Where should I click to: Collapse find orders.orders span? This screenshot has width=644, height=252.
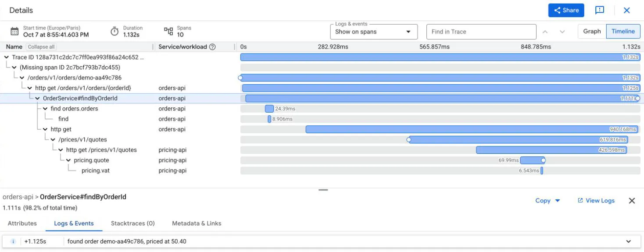(45, 109)
